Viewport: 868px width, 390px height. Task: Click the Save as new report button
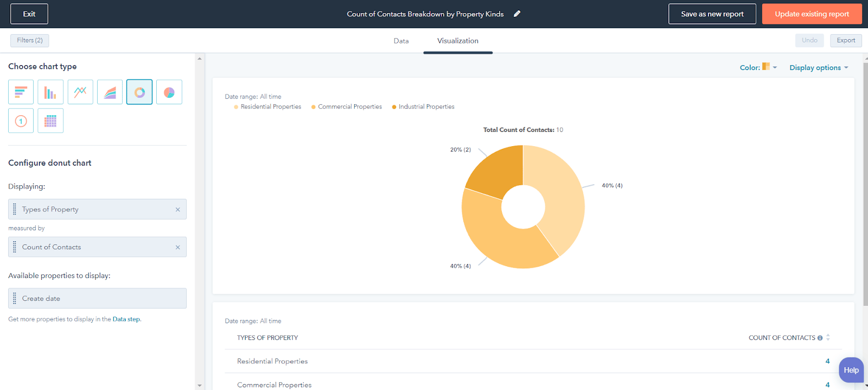click(x=712, y=14)
